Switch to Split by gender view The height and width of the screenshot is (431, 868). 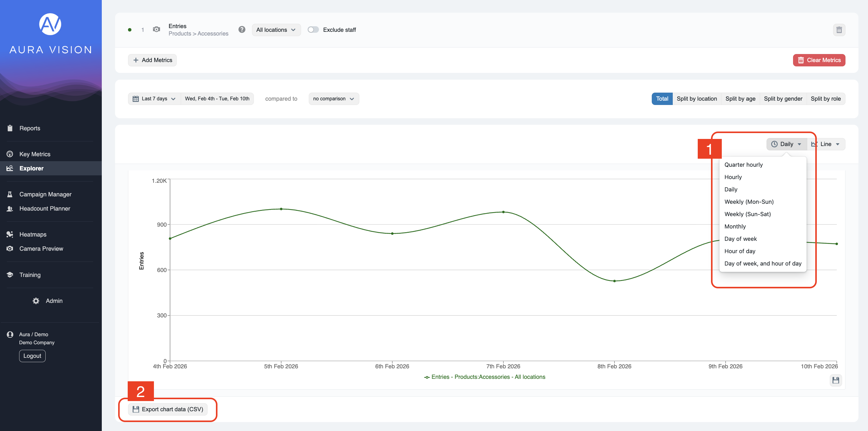click(783, 99)
